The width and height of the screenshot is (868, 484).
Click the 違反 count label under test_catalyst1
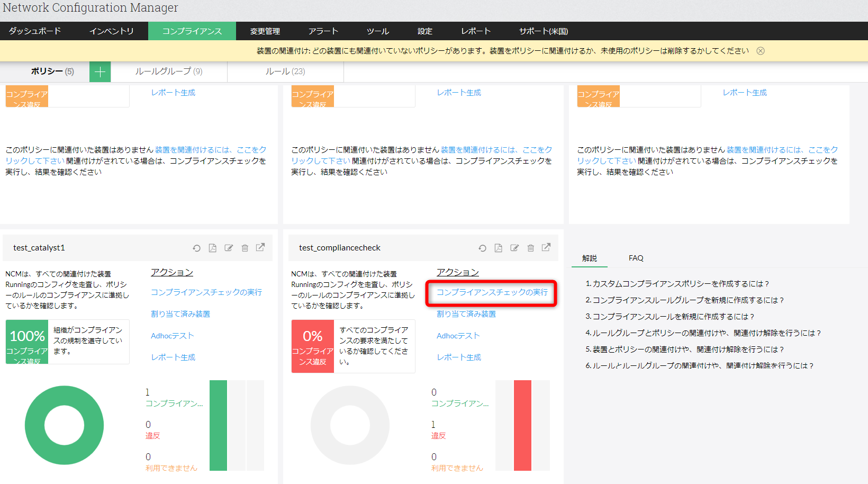(153, 436)
